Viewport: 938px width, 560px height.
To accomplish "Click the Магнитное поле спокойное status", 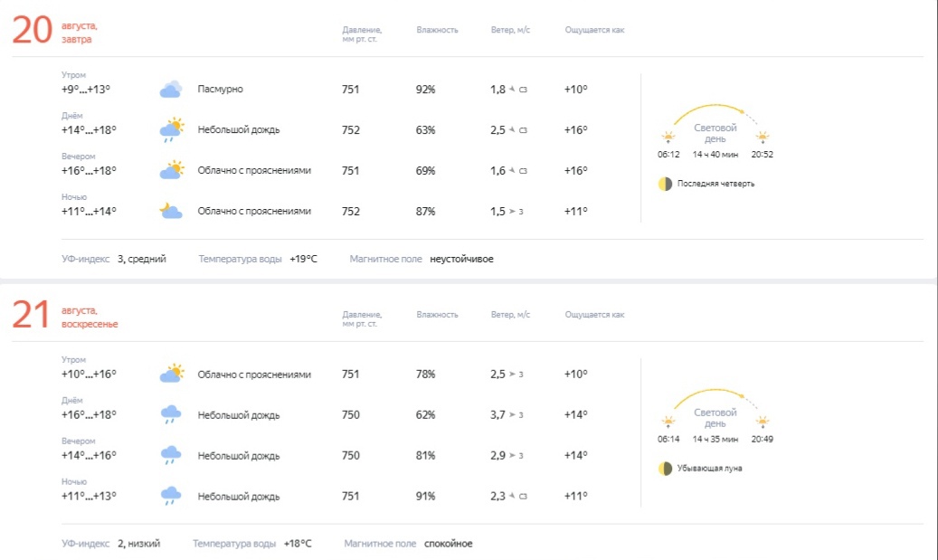I will point(448,544).
